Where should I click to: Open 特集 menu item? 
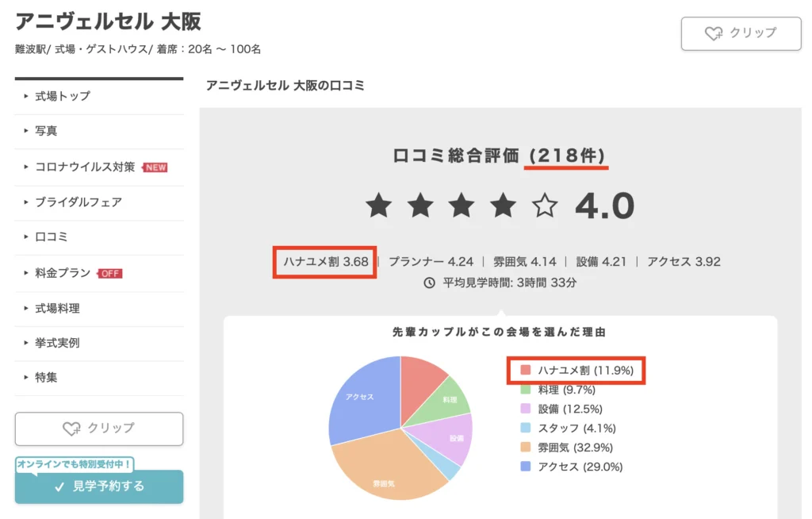pyautogui.click(x=99, y=378)
